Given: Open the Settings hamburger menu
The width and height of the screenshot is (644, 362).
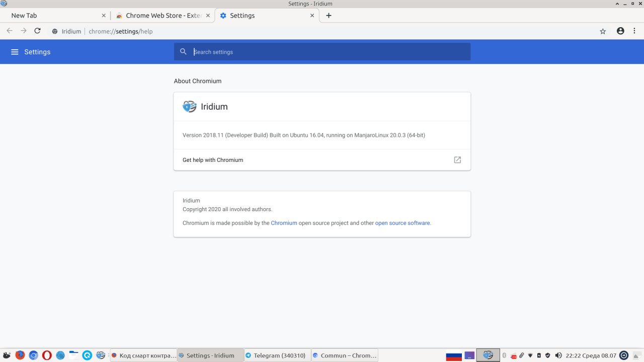Looking at the screenshot, I should (15, 52).
